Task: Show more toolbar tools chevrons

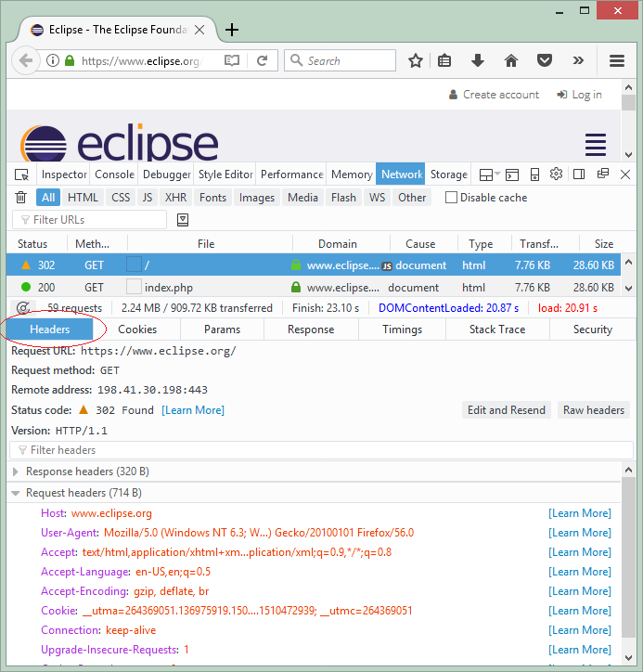Action: tap(578, 60)
